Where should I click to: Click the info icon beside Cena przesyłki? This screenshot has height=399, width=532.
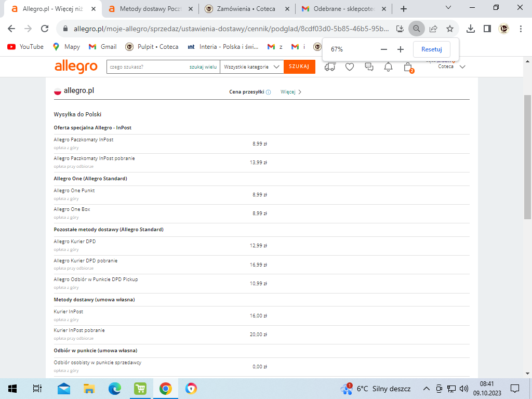point(269,92)
